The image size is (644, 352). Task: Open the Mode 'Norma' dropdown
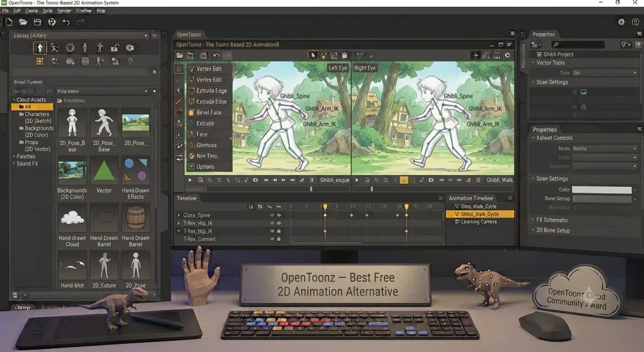pos(604,149)
